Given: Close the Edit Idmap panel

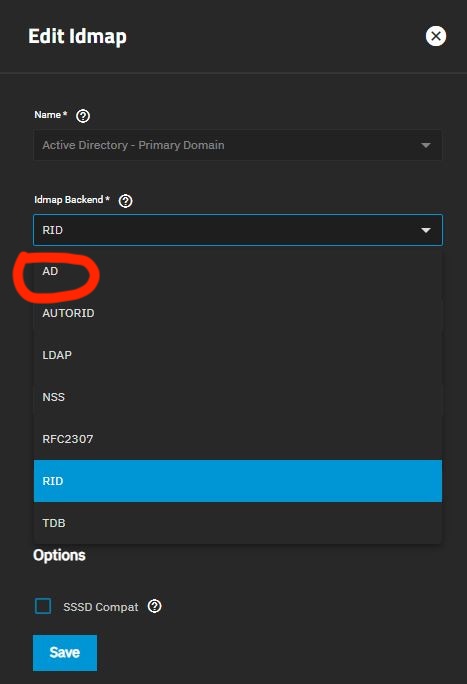Looking at the screenshot, I should click(436, 36).
